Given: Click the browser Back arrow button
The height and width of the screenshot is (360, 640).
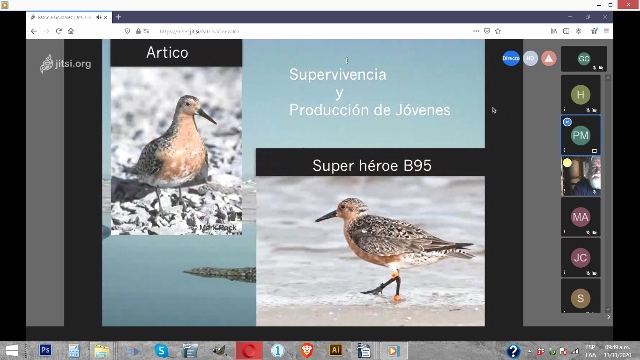Looking at the screenshot, I should tap(34, 31).
